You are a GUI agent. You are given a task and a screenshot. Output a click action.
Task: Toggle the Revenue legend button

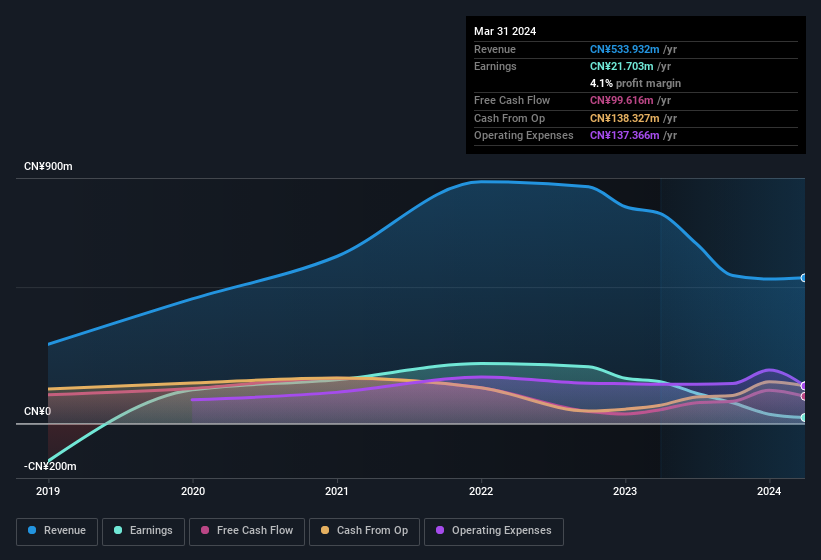(x=57, y=531)
